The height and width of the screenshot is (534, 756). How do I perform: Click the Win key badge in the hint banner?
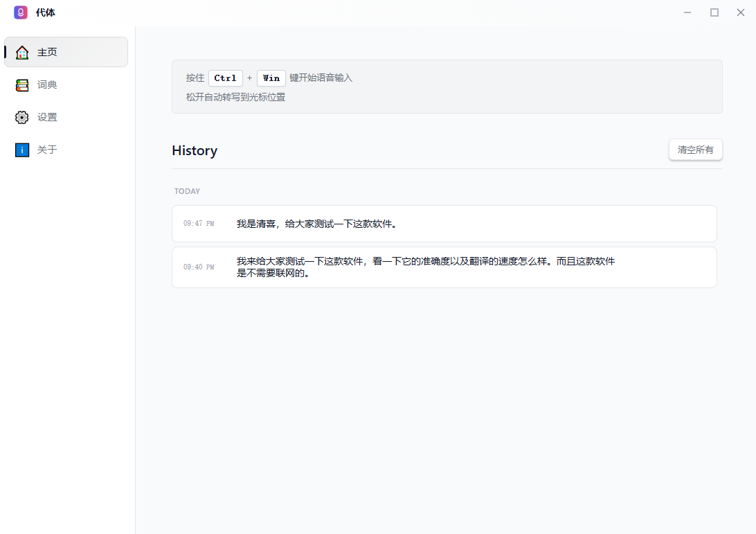click(271, 78)
